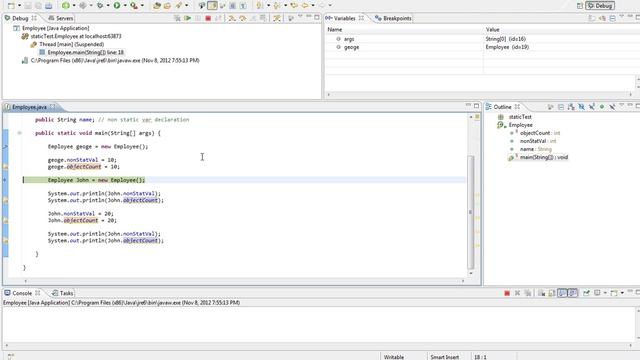Select staticTest.Employee at localhost:63873 node
The image size is (640, 360).
[76, 36]
